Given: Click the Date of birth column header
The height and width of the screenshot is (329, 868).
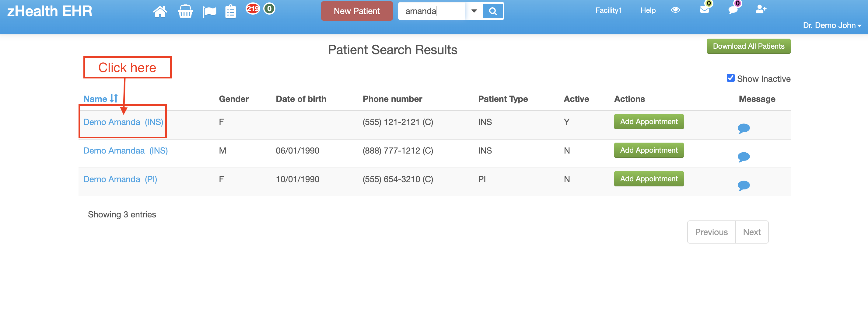Looking at the screenshot, I should click(x=301, y=99).
